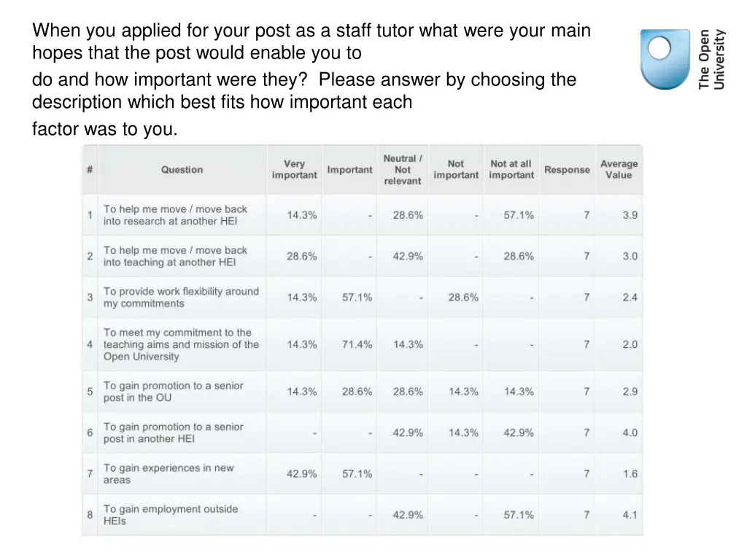Click the 'Important' column header
Image resolution: width=747 pixels, height=560 pixels.
pyautogui.click(x=349, y=170)
